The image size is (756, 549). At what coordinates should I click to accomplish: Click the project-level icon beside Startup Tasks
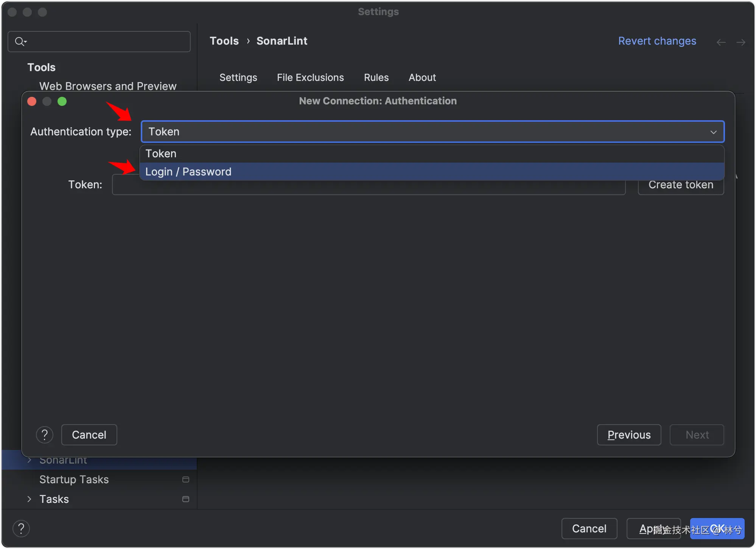coord(186,479)
